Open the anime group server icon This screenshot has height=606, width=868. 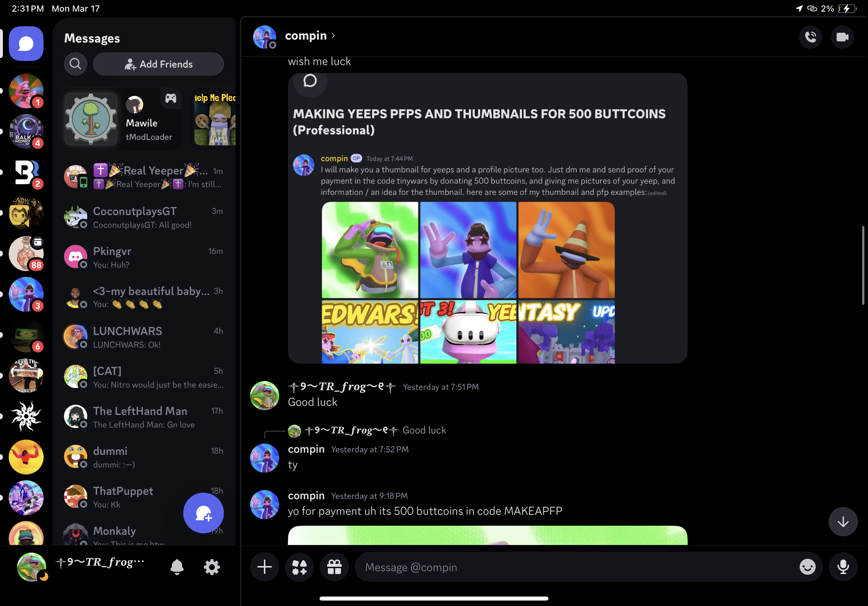click(x=26, y=498)
